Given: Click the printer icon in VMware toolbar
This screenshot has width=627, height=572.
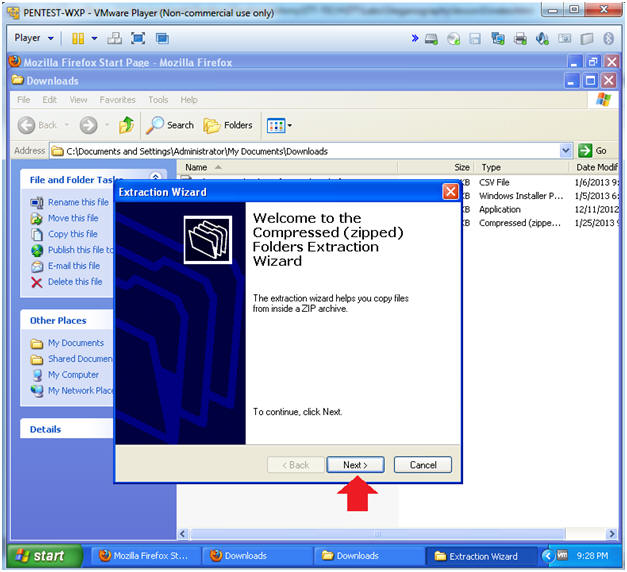Looking at the screenshot, I should 520,39.
